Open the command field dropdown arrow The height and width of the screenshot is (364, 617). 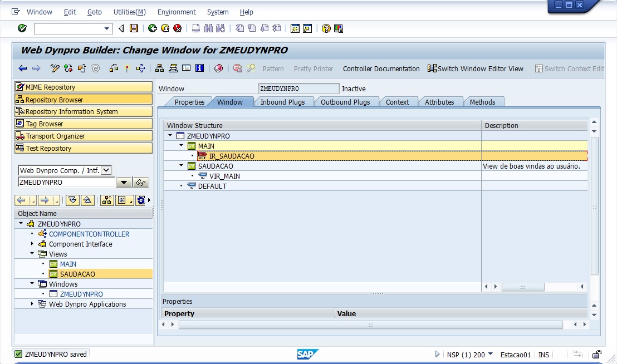point(107,28)
